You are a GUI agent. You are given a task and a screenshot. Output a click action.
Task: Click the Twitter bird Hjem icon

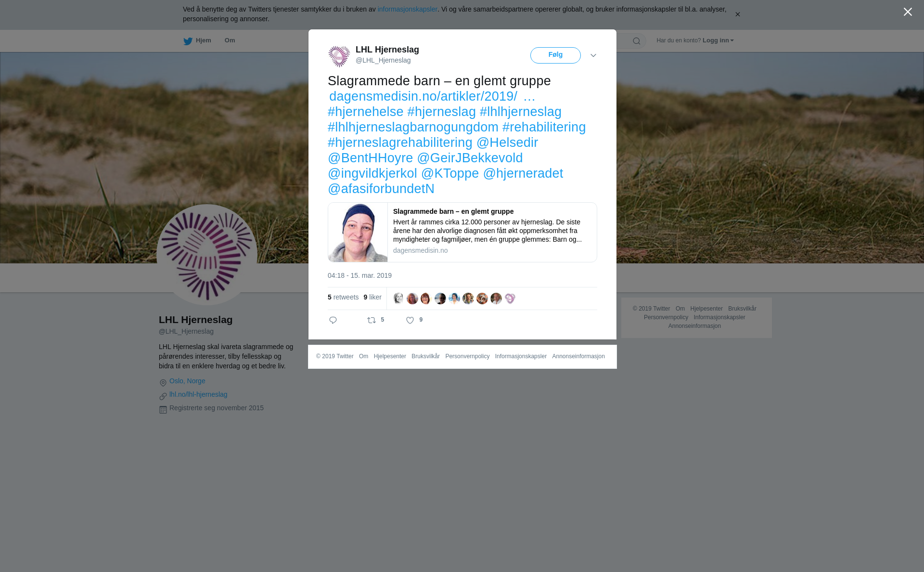188,41
